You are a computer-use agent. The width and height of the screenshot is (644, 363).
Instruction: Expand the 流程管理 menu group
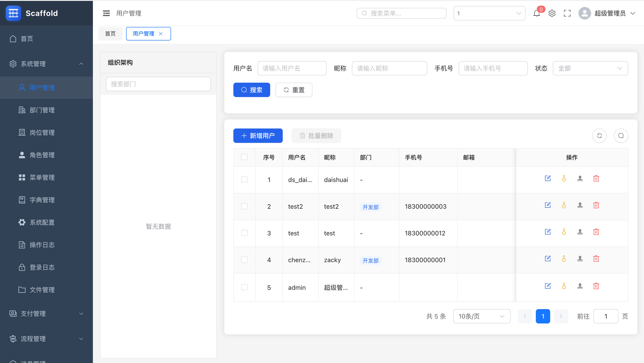tap(46, 339)
